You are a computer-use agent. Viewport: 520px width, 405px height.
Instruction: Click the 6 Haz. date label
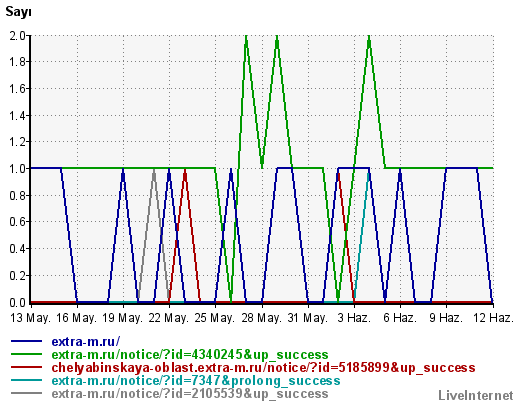(400, 318)
